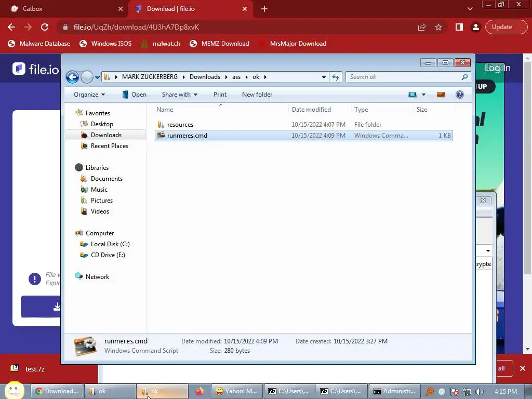The image size is (532, 399).
Task: Bookmark this page with the star icon
Action: 438,27
